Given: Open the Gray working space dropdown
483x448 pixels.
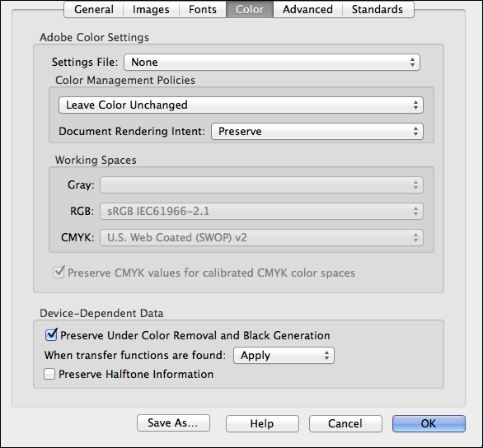Looking at the screenshot, I should [261, 185].
